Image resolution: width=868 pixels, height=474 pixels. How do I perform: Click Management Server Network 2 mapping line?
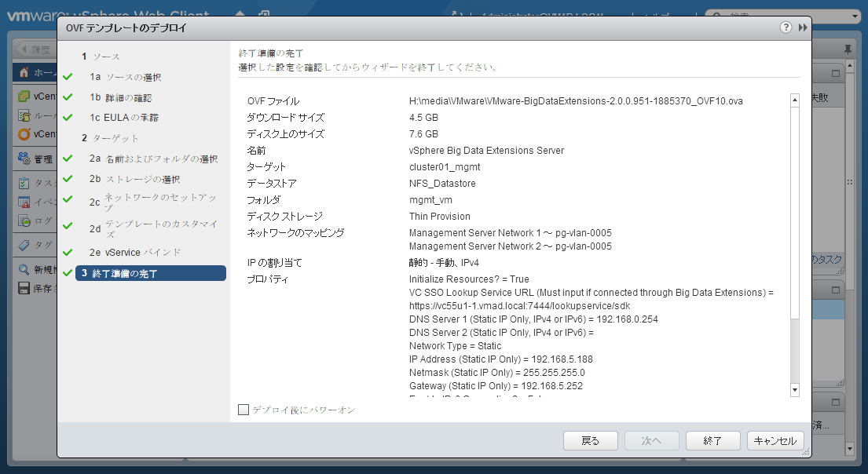(x=511, y=246)
